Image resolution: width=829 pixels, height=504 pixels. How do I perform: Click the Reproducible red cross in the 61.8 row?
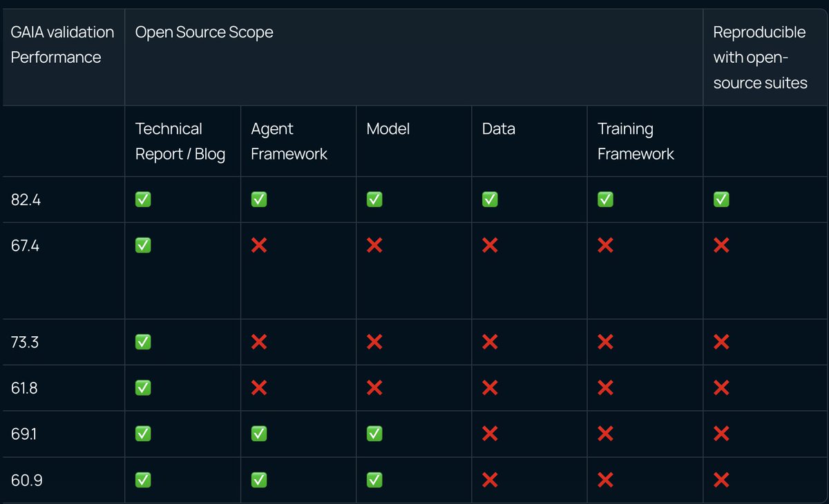click(x=721, y=388)
